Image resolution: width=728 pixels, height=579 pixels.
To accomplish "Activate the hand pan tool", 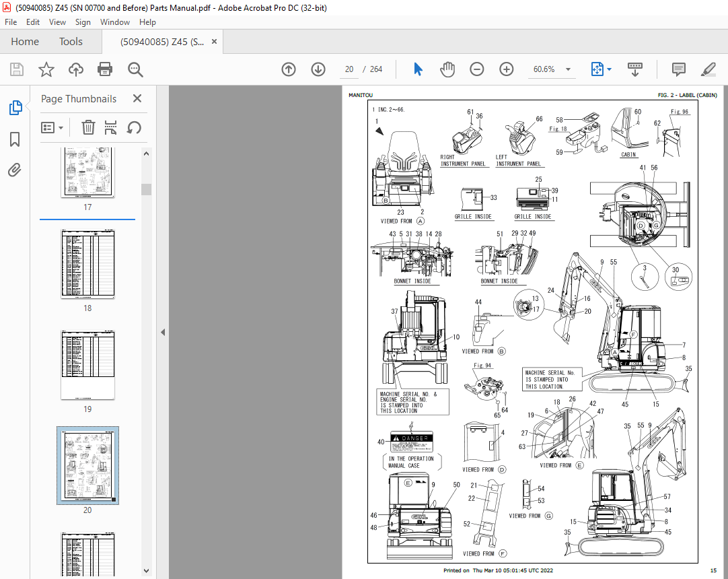I will pos(447,70).
